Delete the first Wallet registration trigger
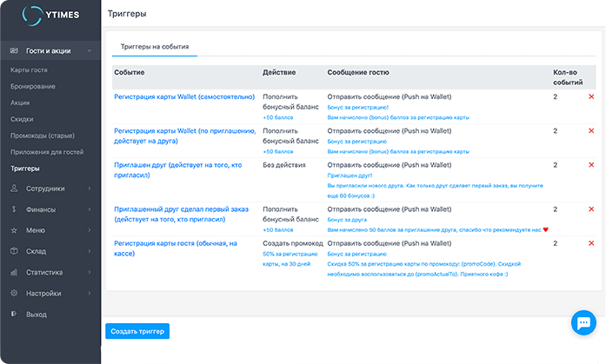Viewport: 606px width, 364px height. click(x=591, y=96)
